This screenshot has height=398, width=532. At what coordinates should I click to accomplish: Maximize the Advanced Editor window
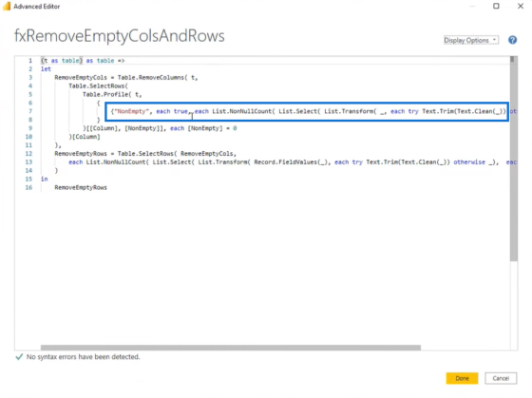pyautogui.click(x=496, y=6)
